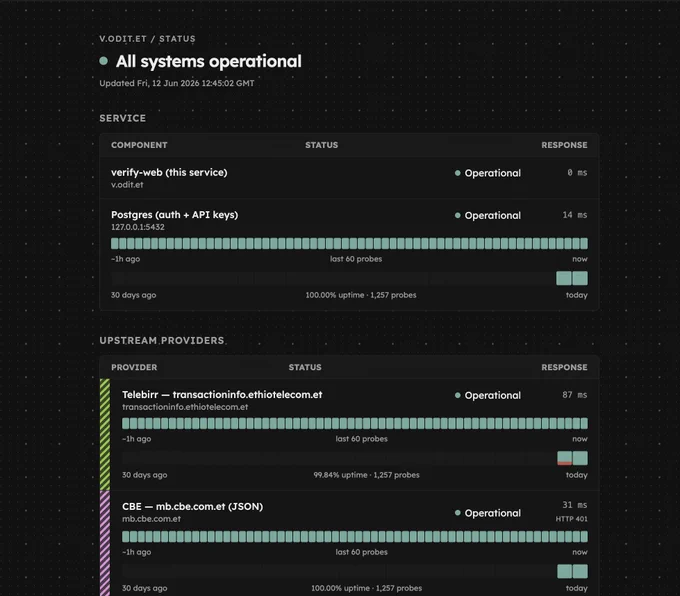This screenshot has height=596, width=680.
Task: Click the CBE last 60 probes bar
Action: (355, 537)
